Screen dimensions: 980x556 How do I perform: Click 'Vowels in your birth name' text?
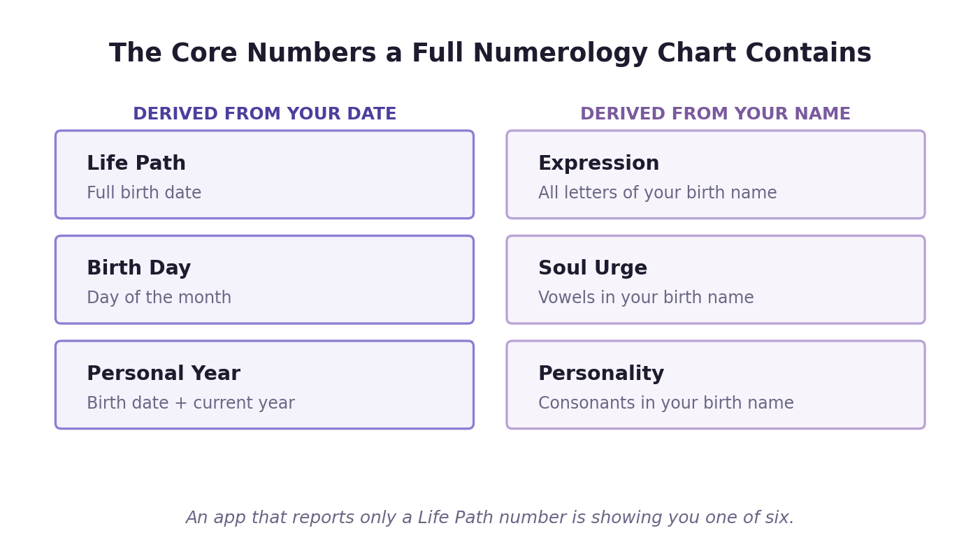coord(646,298)
